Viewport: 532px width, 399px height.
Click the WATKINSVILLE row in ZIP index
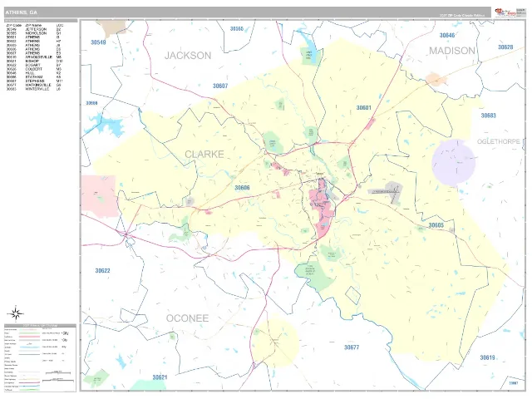(x=34, y=85)
